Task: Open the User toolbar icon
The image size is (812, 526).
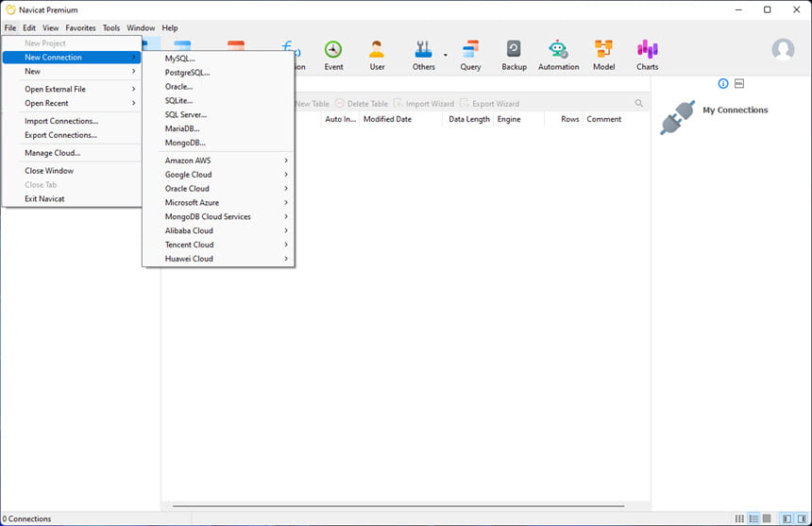Action: 377,56
